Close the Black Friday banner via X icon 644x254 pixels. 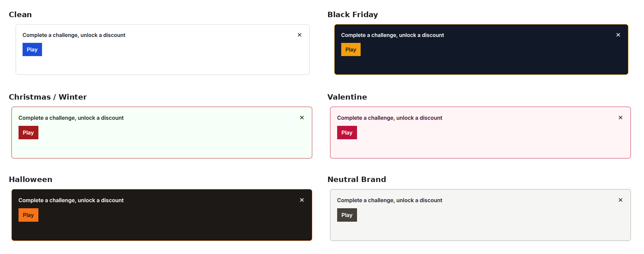point(618,35)
